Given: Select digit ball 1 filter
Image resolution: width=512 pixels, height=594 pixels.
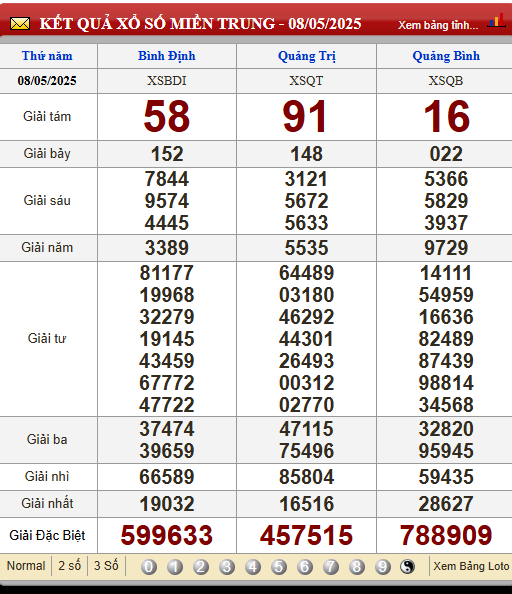Looking at the screenshot, I should pos(175,567).
